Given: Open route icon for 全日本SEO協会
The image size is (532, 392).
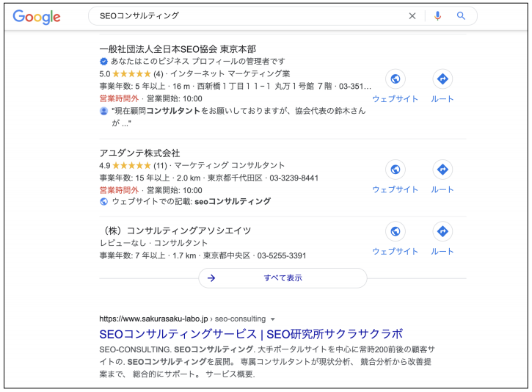Looking at the screenshot, I should click(x=442, y=79).
